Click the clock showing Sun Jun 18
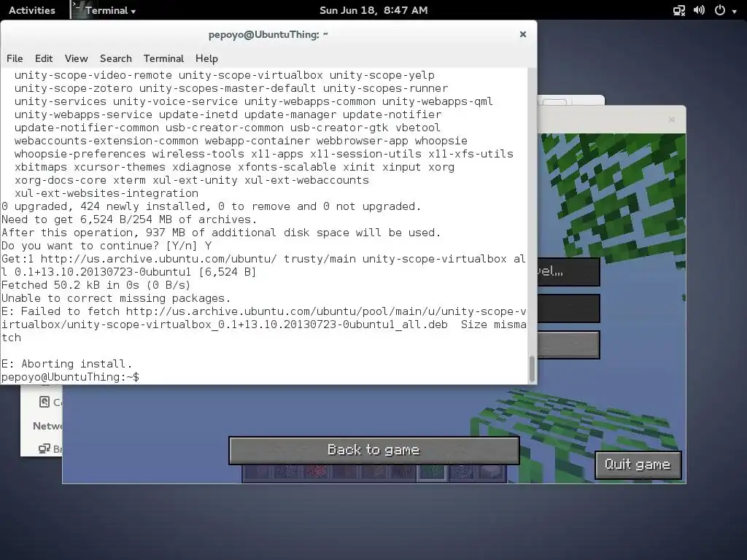 pyautogui.click(x=373, y=10)
